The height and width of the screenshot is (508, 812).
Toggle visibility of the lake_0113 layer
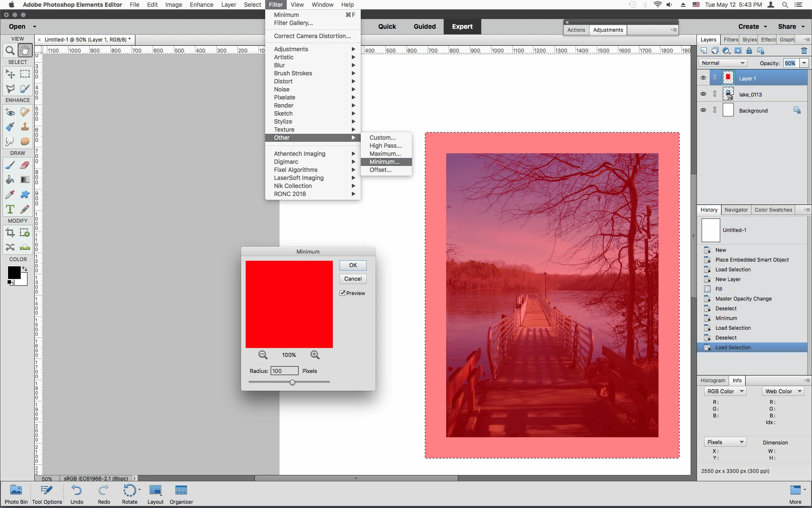703,94
